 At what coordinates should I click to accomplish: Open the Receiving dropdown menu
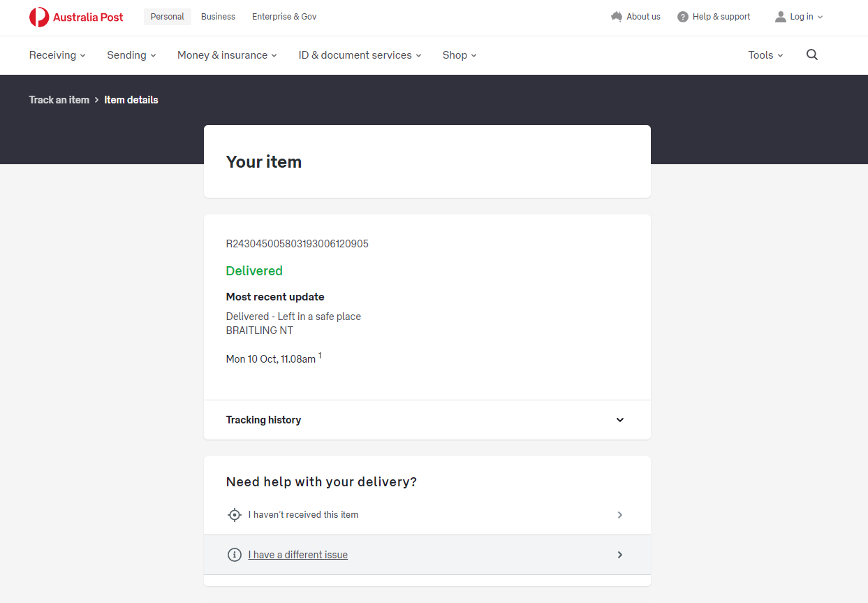57,55
